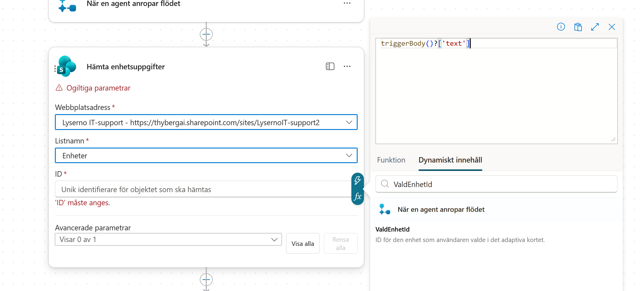Grab the resize handle of expression box
This screenshot has height=291, width=644.
click(x=613, y=140)
